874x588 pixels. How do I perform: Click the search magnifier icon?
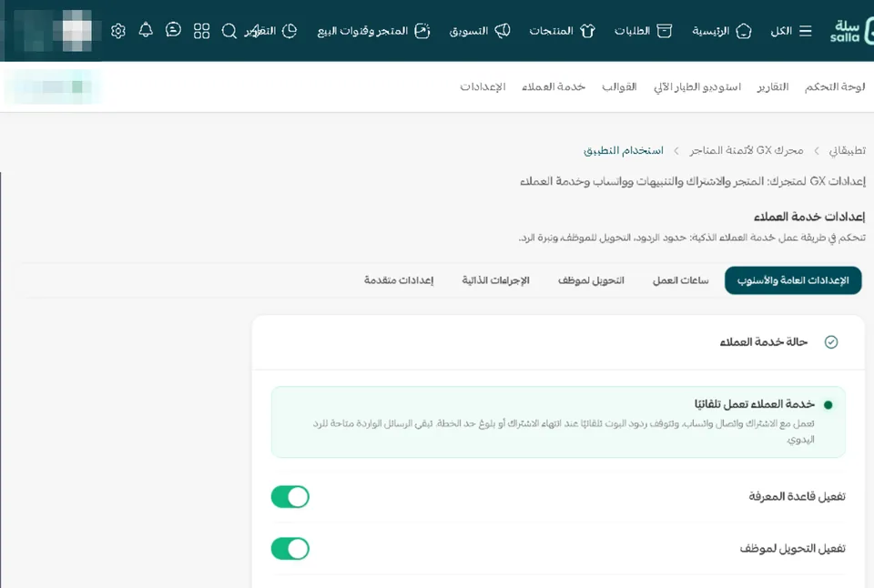pos(229,31)
